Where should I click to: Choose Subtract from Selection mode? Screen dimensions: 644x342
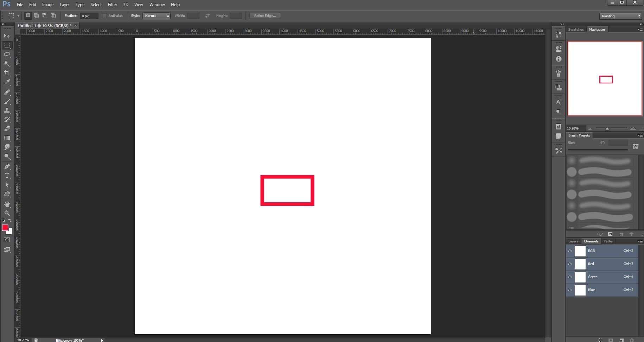(x=45, y=15)
